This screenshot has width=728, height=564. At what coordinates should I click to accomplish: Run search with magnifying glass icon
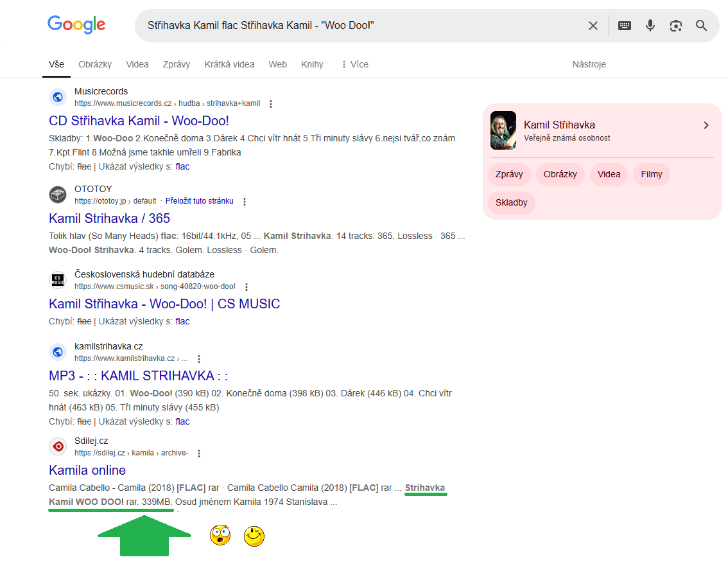pyautogui.click(x=701, y=26)
